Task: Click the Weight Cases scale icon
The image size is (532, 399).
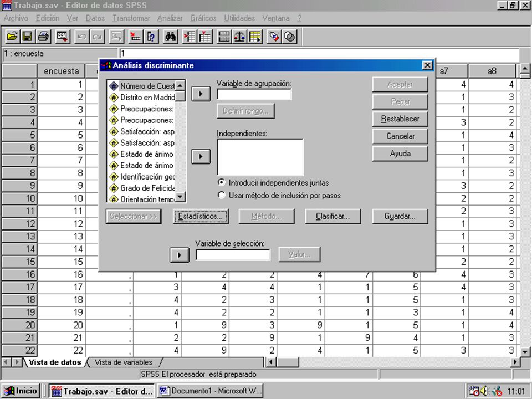Action: point(239,37)
